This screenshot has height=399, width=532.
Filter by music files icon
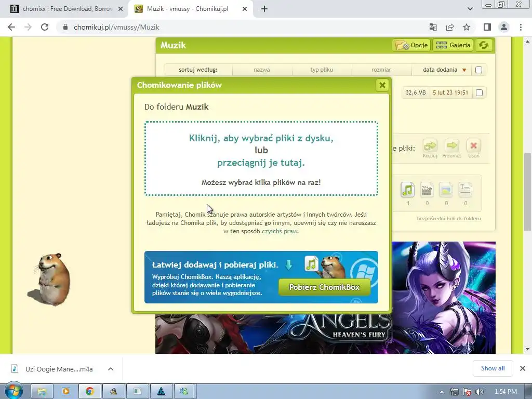pyautogui.click(x=407, y=190)
